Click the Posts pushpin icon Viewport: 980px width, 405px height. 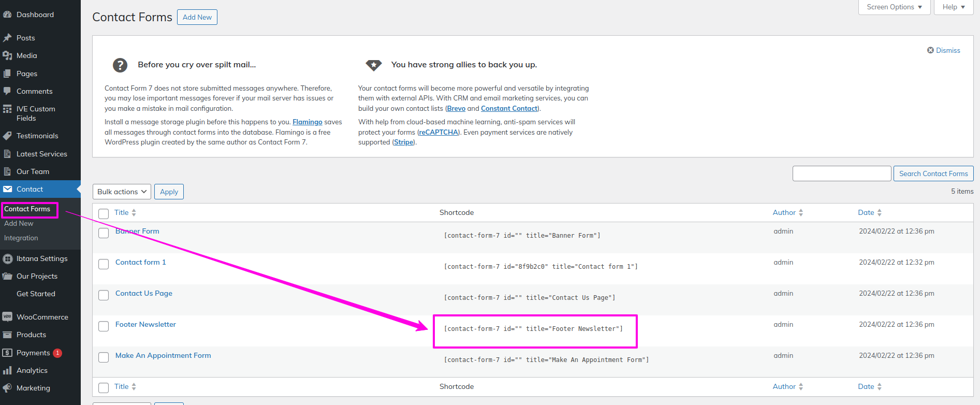tap(7, 38)
